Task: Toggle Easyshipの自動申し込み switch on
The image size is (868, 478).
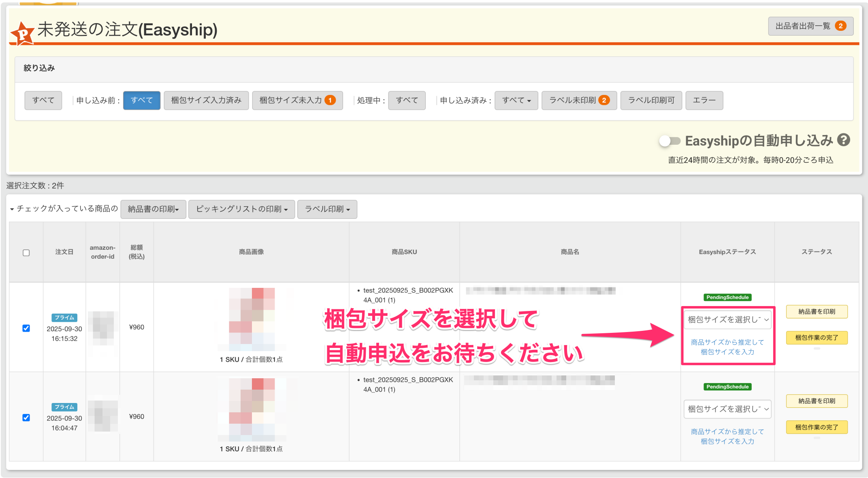Action: point(670,141)
